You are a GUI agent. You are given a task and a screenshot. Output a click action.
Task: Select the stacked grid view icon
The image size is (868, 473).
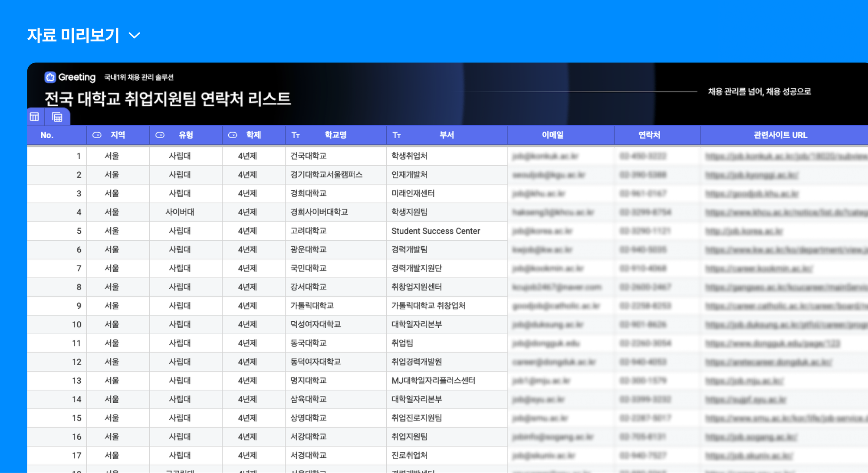(x=57, y=117)
